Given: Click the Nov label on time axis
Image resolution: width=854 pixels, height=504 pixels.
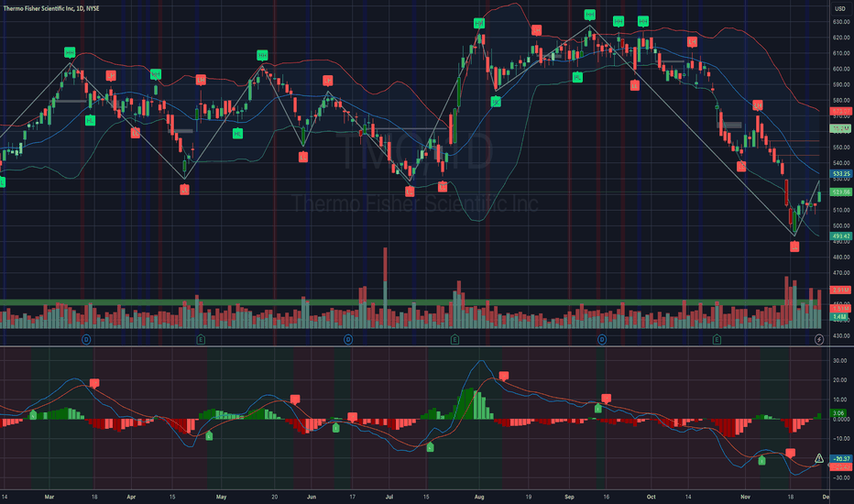Looking at the screenshot, I should [x=746, y=497].
